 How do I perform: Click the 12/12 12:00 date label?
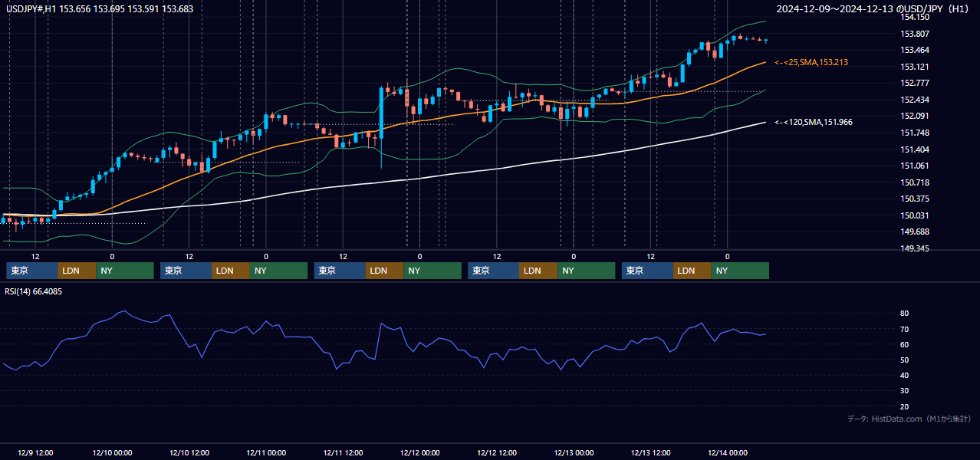497,453
